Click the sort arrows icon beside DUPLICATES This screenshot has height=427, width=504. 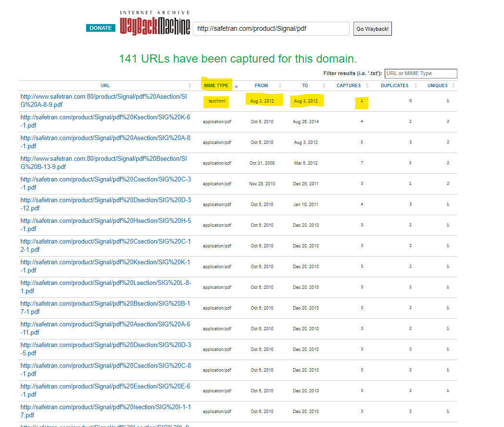pos(416,86)
